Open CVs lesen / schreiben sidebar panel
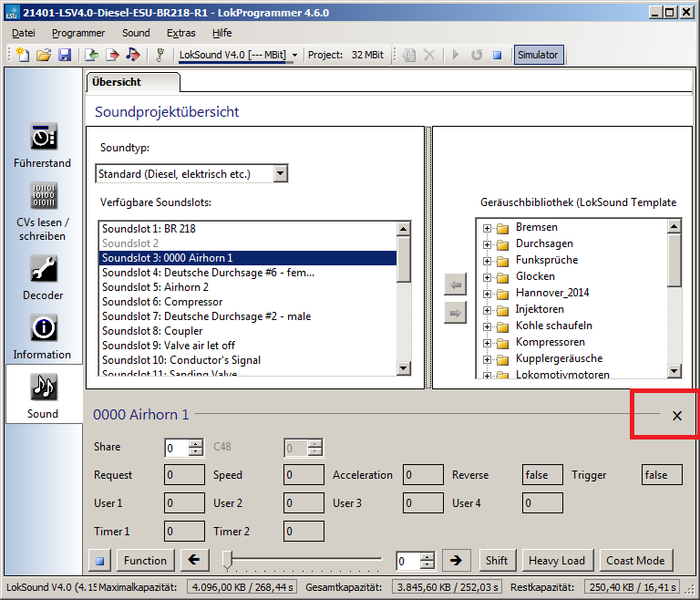 (42, 211)
